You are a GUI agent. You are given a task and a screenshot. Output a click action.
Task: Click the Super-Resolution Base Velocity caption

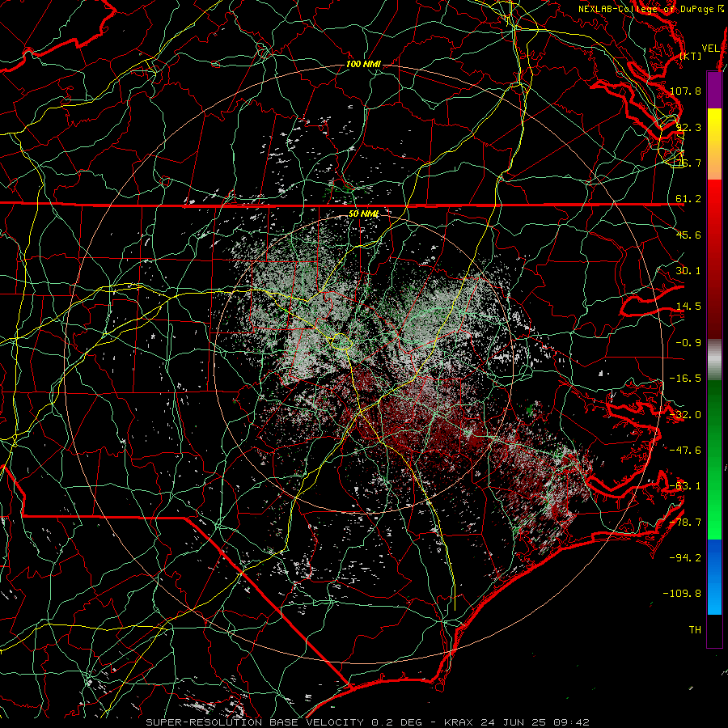pyautogui.click(x=367, y=722)
